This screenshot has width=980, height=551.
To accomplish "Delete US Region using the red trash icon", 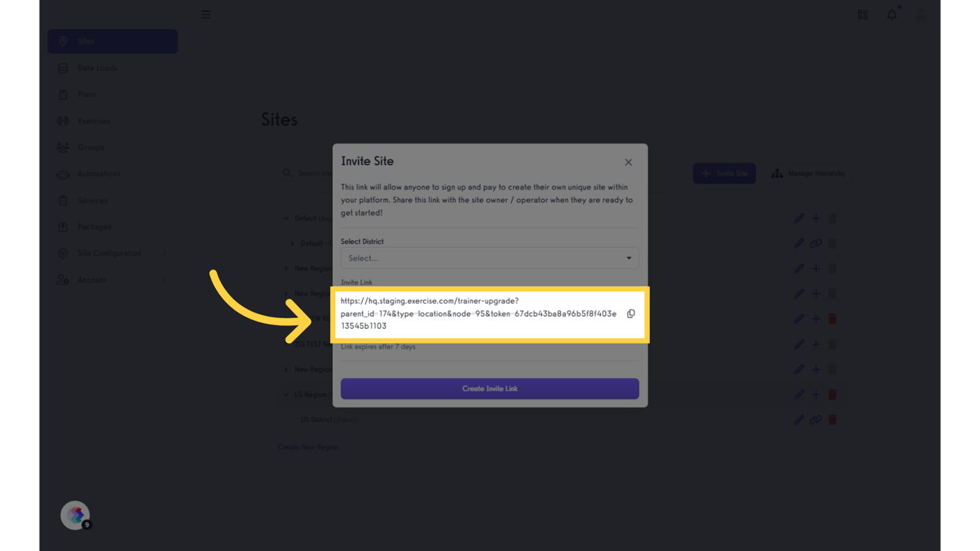I will click(832, 394).
